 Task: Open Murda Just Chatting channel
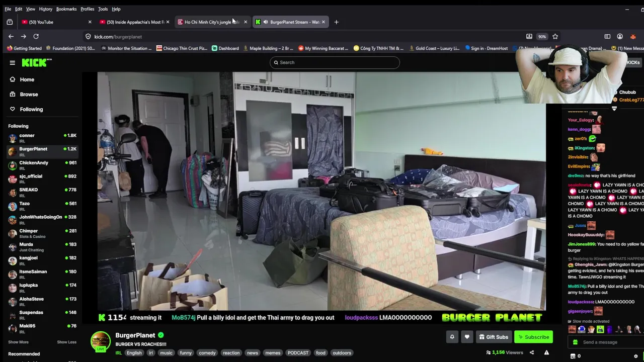[42, 247]
